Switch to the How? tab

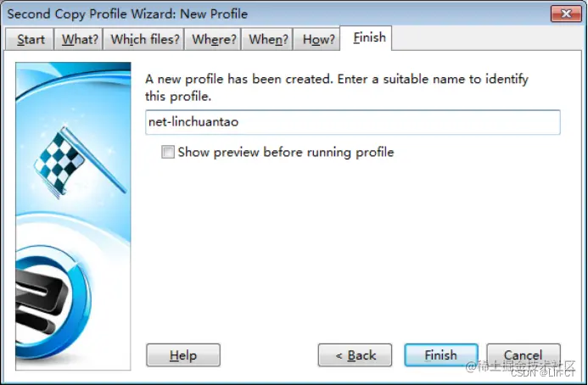pyautogui.click(x=317, y=39)
